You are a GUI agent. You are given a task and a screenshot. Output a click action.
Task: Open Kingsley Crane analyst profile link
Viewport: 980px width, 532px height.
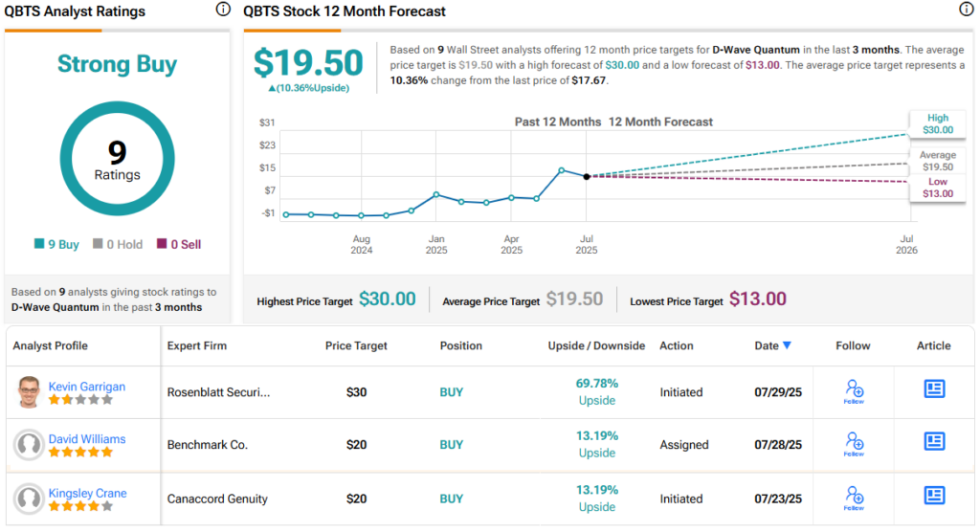coord(88,494)
